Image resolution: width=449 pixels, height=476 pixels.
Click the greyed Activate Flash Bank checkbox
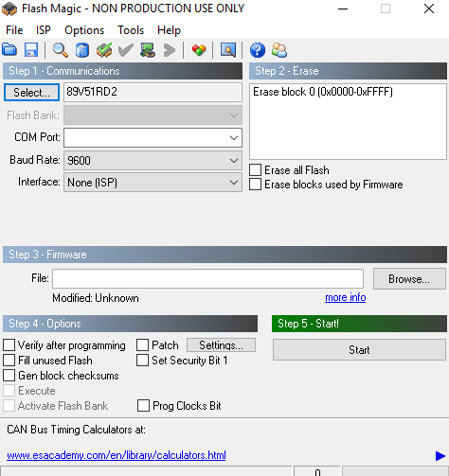tap(9, 406)
